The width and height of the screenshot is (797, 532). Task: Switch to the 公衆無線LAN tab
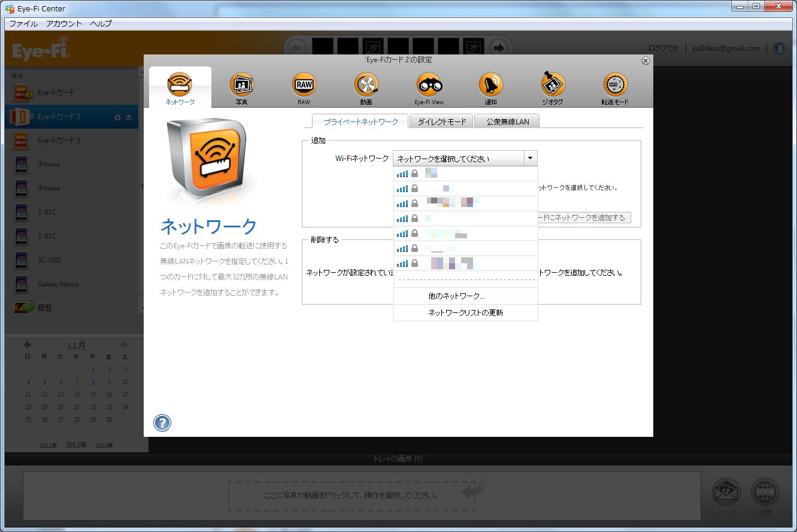[x=506, y=120]
